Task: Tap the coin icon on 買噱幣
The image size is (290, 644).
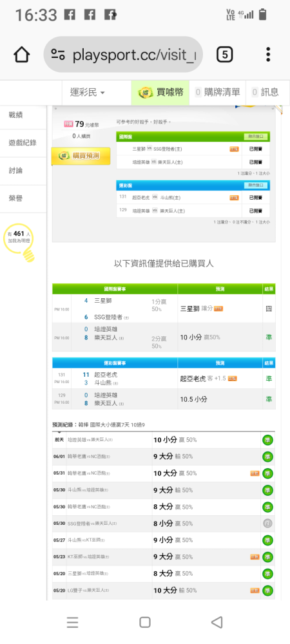Action: pos(145,92)
